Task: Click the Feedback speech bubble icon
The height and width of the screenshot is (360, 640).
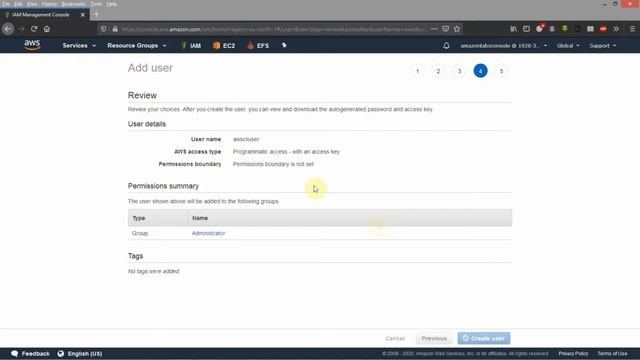Action: [15, 353]
